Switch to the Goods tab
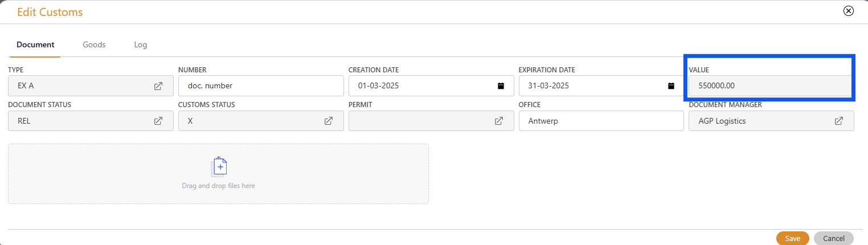Viewport: 868px width, 245px height. point(94,44)
